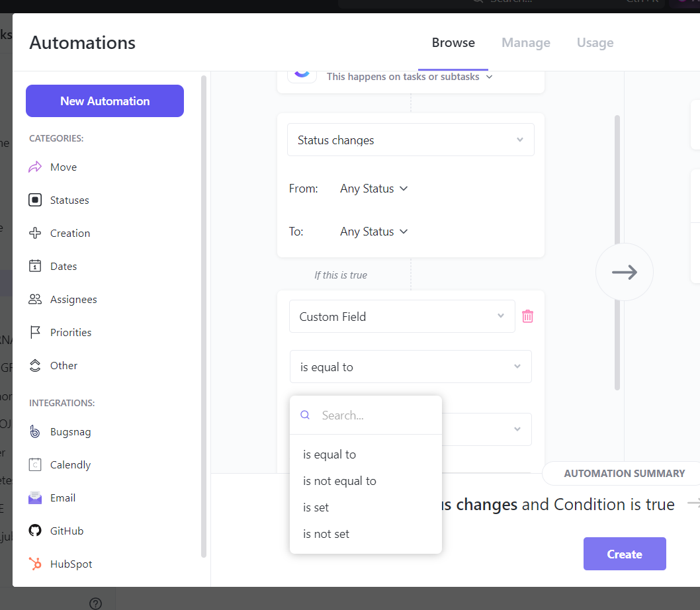Click the Move category arrow icon
Screen dimensions: 700x610
pyautogui.click(x=35, y=167)
